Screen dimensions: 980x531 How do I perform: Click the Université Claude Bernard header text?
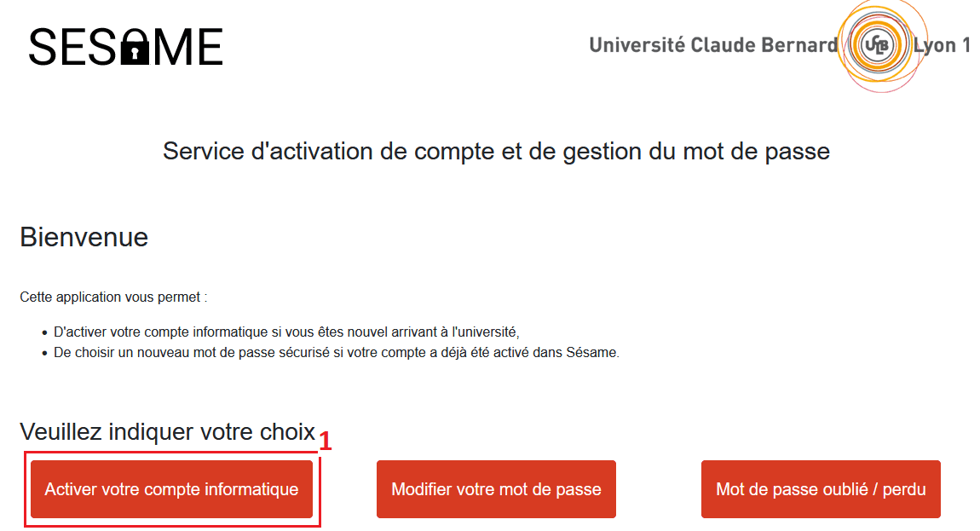(712, 45)
